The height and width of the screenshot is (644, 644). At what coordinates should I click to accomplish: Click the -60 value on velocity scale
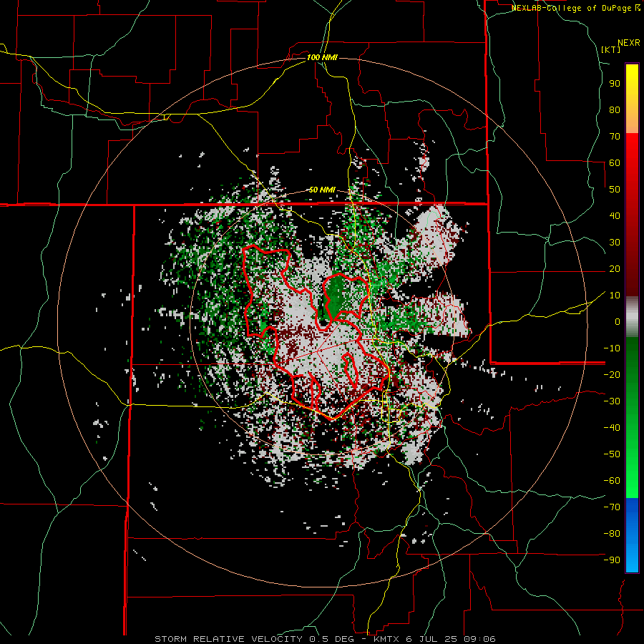[x=612, y=481]
